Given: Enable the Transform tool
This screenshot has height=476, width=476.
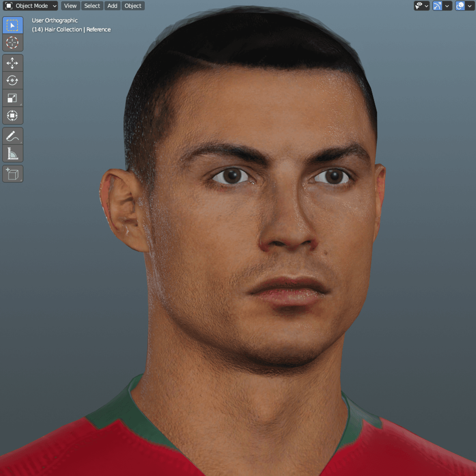Looking at the screenshot, I should tap(13, 116).
